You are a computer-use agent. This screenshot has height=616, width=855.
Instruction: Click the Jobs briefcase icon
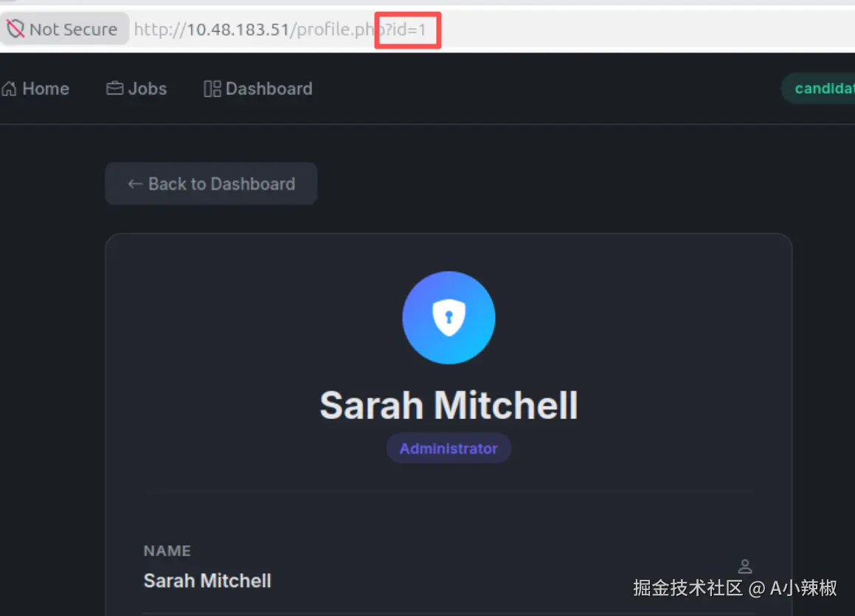point(114,89)
